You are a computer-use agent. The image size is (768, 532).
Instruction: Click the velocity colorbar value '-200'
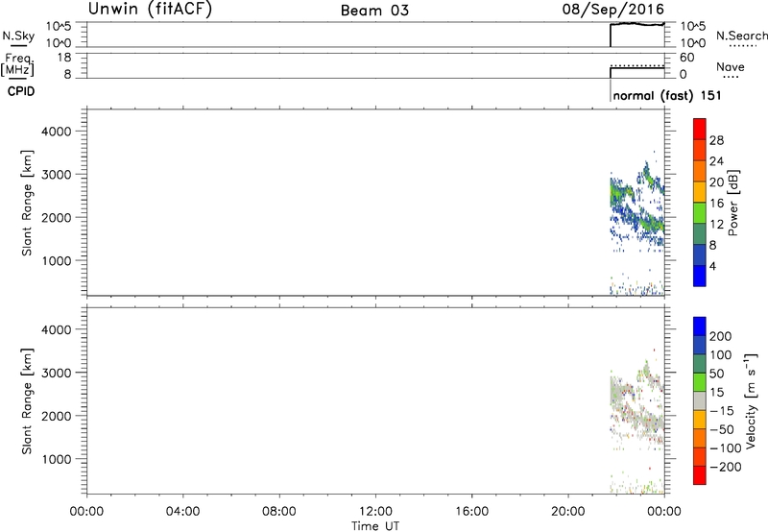pyautogui.click(x=725, y=467)
